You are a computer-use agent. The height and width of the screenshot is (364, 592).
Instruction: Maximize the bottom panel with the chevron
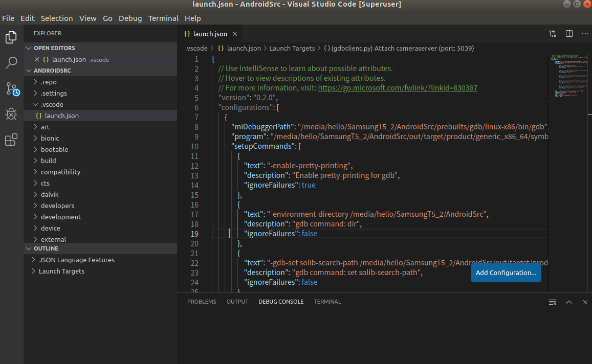click(x=569, y=302)
